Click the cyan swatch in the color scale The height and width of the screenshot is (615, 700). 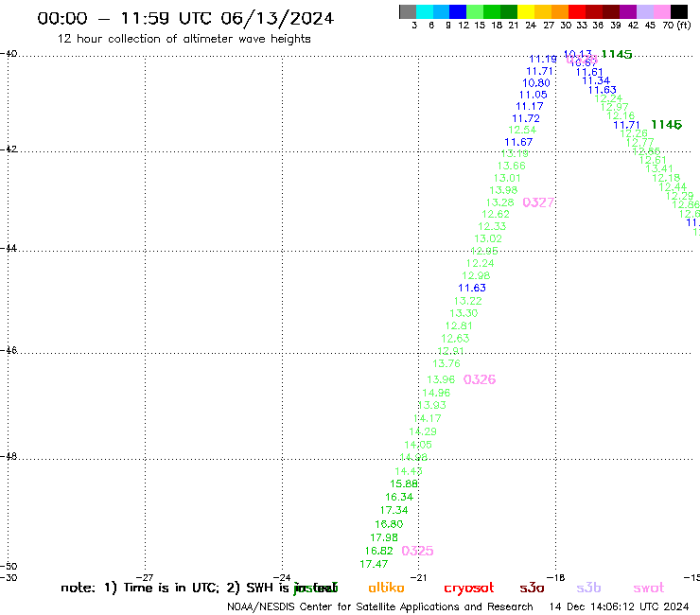[425, 11]
